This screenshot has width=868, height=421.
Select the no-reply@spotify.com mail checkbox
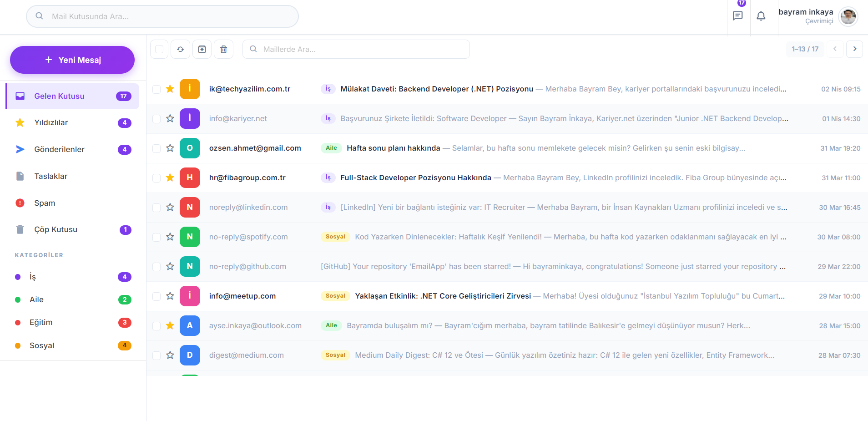tap(156, 237)
